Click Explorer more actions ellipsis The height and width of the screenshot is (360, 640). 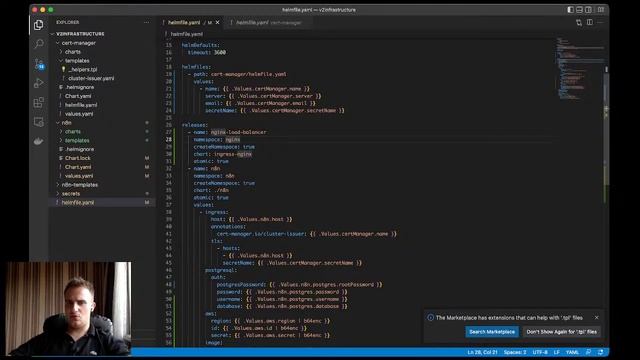(147, 22)
